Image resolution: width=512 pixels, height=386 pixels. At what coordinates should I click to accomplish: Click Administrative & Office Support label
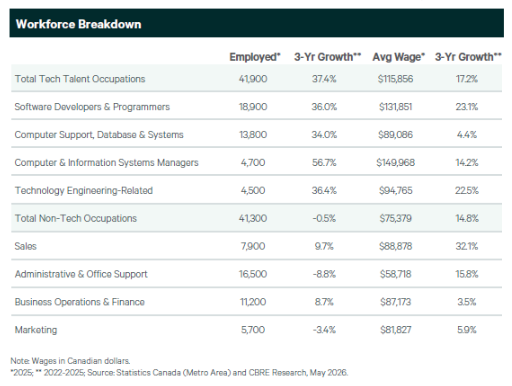[x=81, y=274]
